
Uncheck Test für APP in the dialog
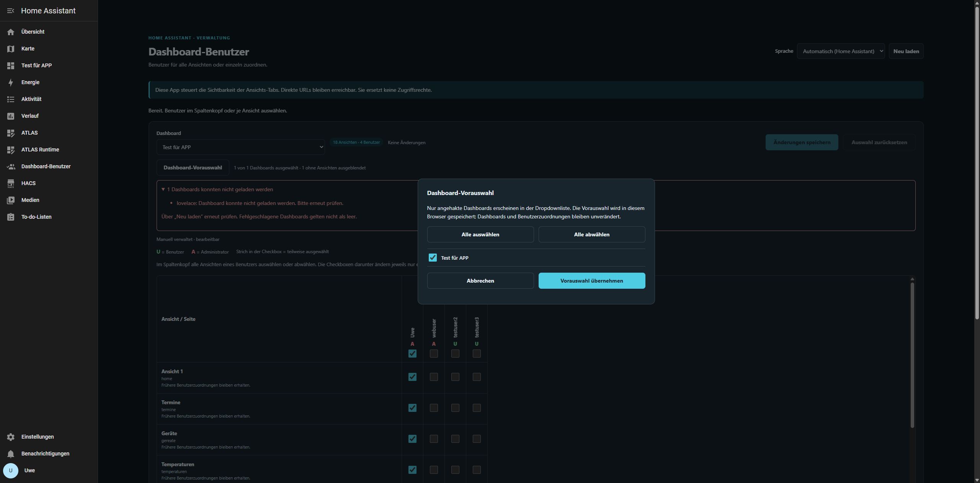point(433,258)
